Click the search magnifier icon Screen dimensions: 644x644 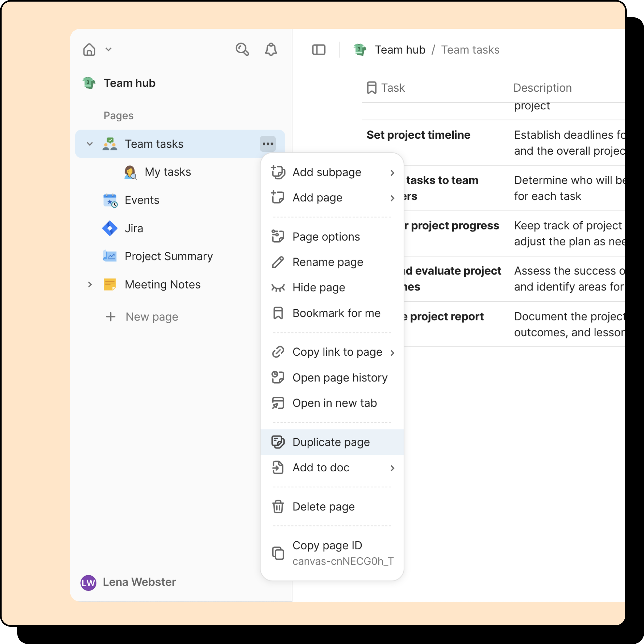[242, 50]
